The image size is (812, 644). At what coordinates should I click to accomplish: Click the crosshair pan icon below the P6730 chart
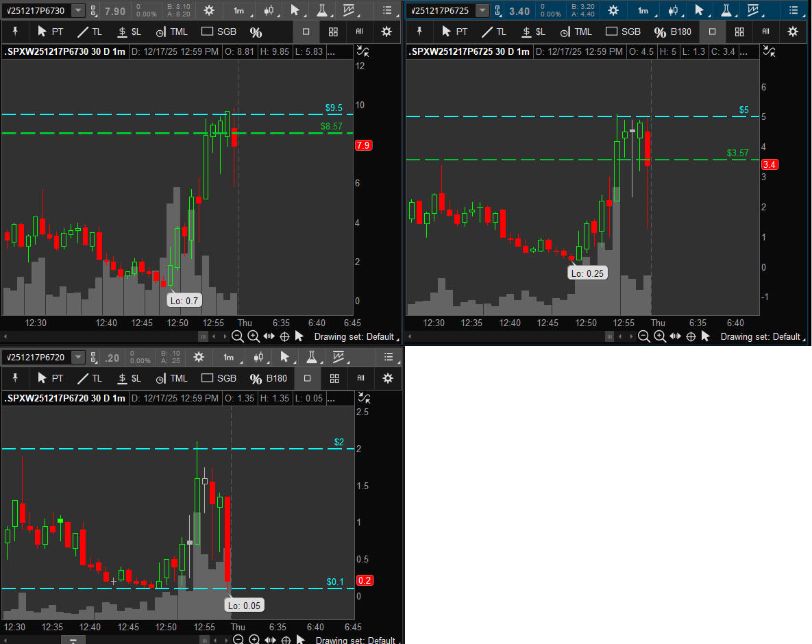(x=284, y=336)
